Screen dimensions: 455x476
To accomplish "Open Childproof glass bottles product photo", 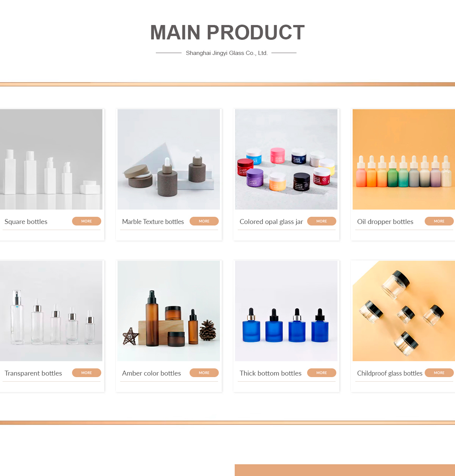I will click(404, 311).
